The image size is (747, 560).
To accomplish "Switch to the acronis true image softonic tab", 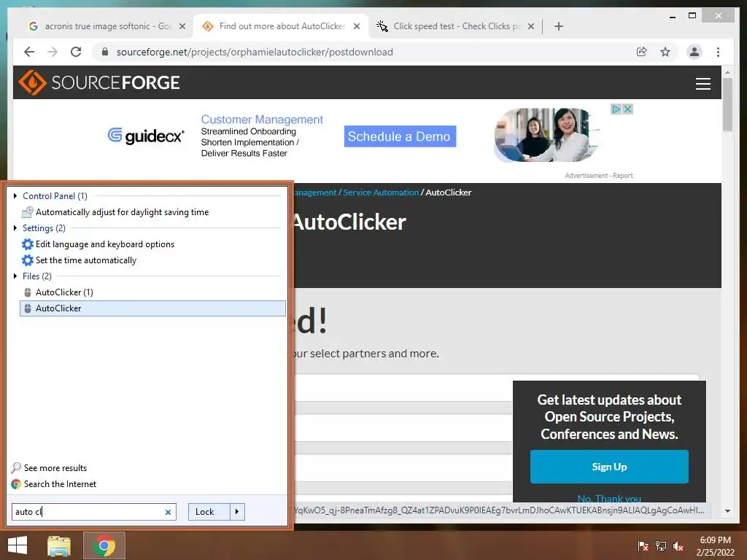I will click(107, 26).
